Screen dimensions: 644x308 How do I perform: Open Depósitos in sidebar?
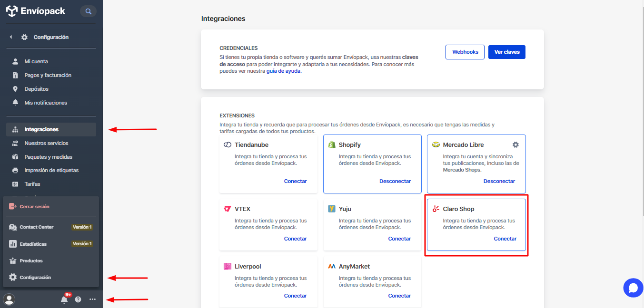click(37, 89)
